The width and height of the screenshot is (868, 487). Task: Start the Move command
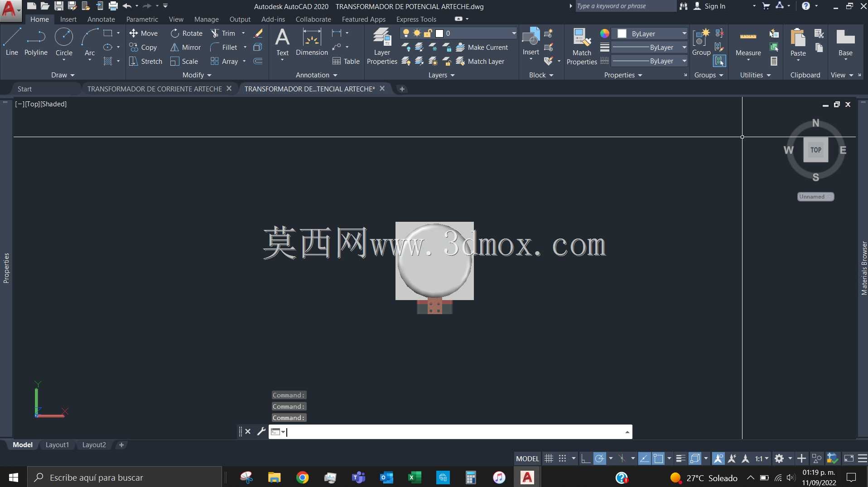(143, 33)
